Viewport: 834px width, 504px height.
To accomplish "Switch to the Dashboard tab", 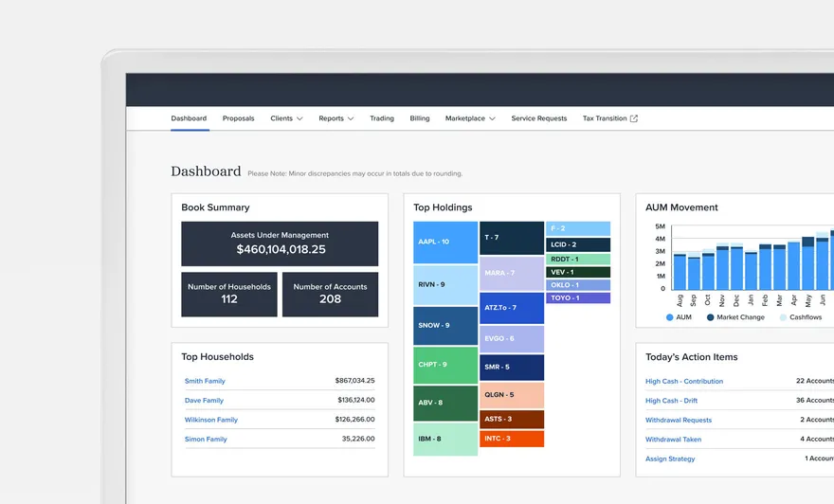I will coord(189,118).
